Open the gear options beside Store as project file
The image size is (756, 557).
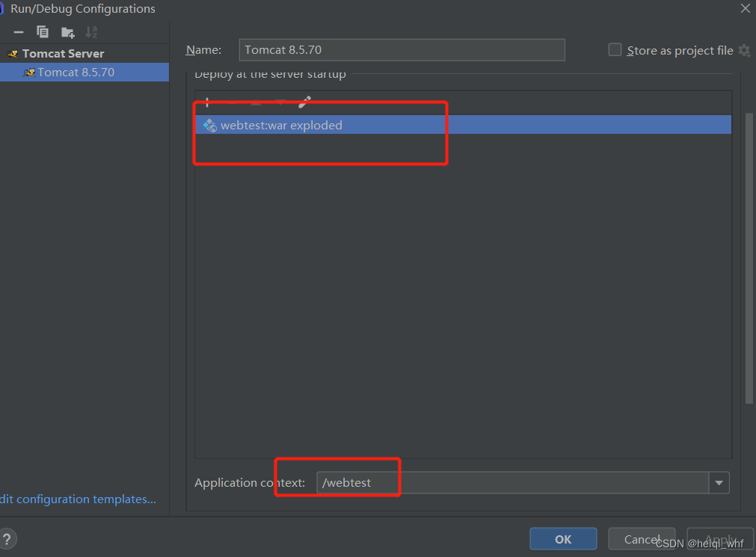(745, 50)
